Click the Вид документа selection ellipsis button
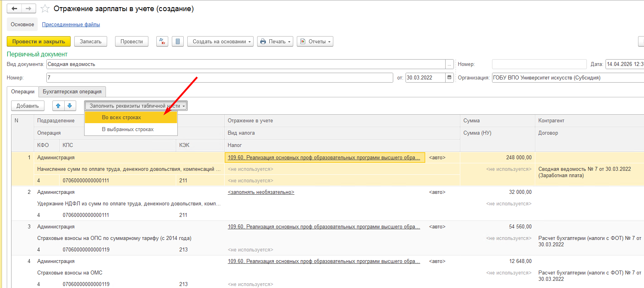The width and height of the screenshot is (644, 288). (x=449, y=64)
